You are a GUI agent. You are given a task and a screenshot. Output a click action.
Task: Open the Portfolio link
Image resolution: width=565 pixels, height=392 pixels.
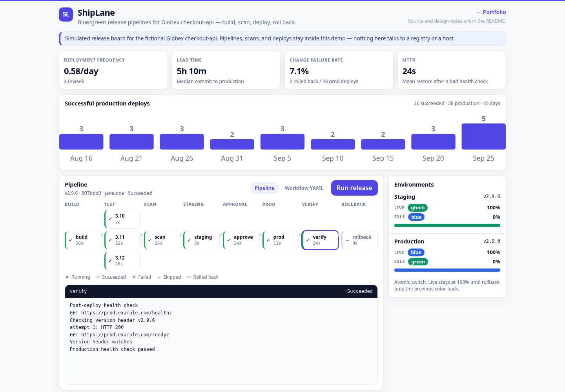[x=491, y=12]
